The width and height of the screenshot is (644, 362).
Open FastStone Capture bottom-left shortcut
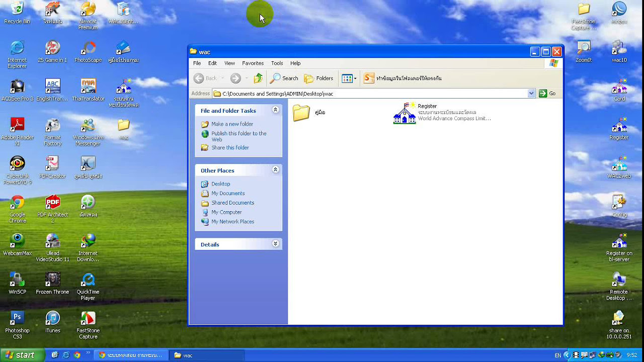pyautogui.click(x=88, y=325)
